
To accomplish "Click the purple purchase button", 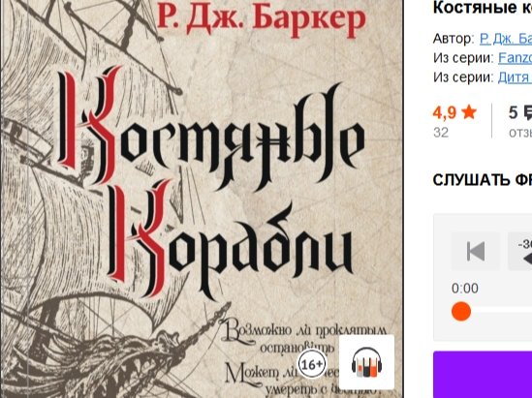I will (483, 375).
